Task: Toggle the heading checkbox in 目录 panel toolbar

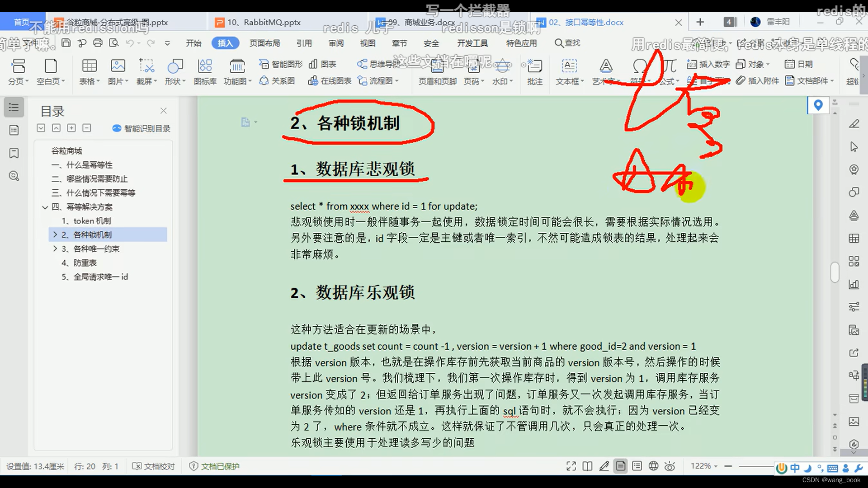Action: 41,128
